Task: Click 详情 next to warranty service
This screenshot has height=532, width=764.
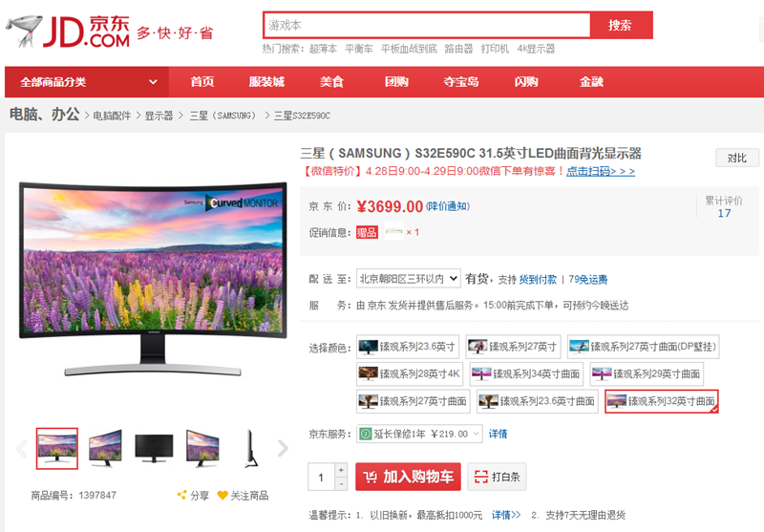Action: click(498, 434)
